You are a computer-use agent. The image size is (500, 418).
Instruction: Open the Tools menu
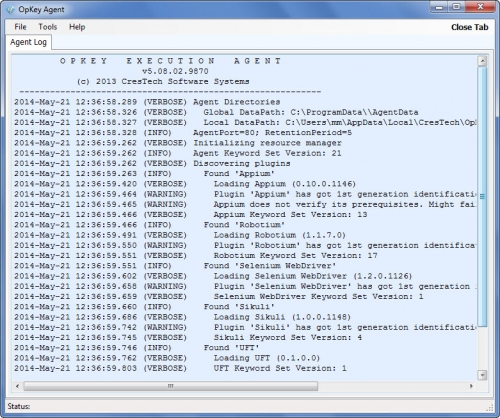[48, 27]
